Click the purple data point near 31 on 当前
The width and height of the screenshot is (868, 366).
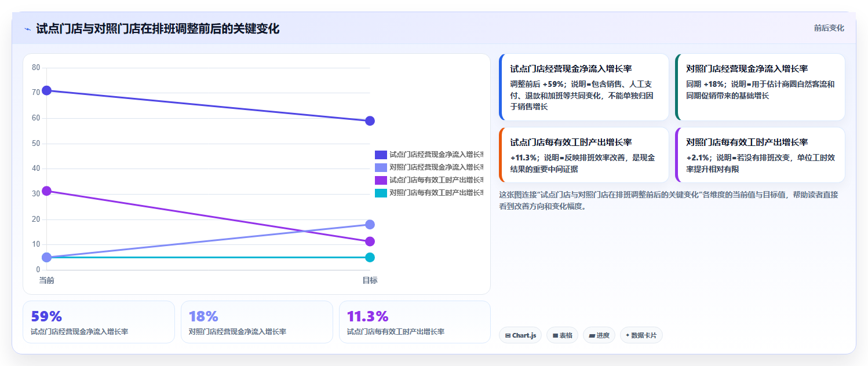click(x=46, y=191)
